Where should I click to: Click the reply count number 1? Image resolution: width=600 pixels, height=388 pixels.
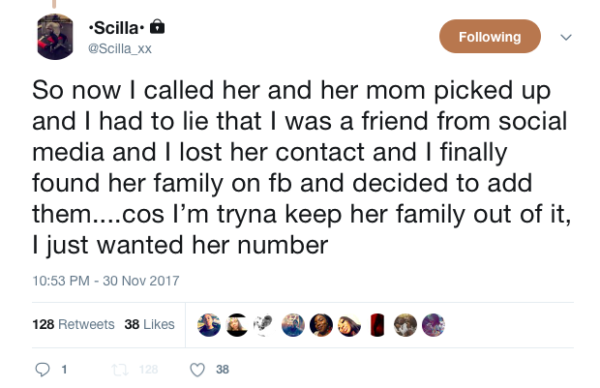[x=64, y=370]
